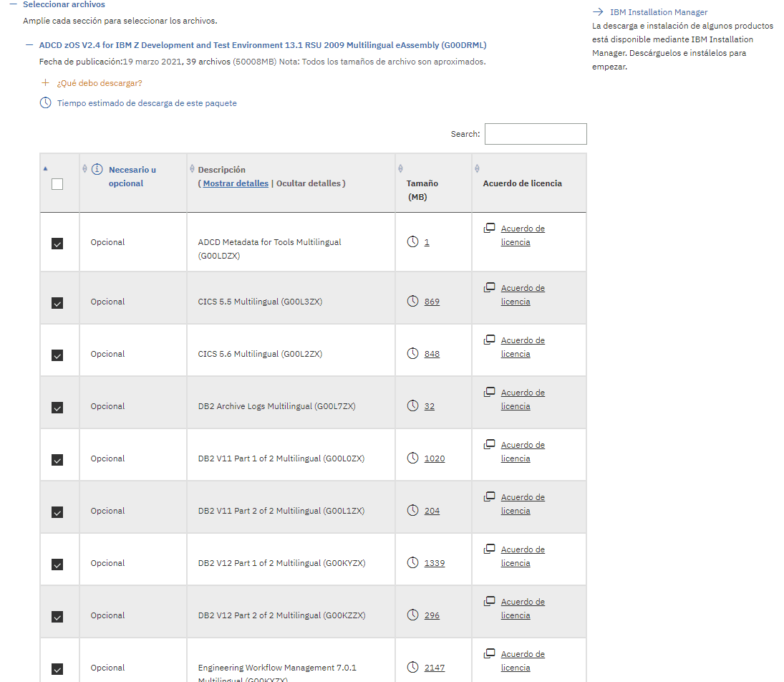Sort by the Acuerdo de licencia column

[x=522, y=183]
